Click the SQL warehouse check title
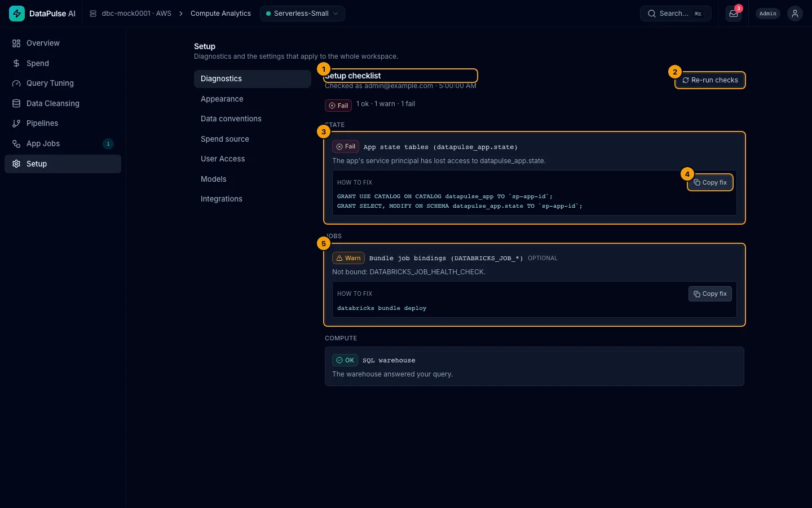 coord(389,360)
